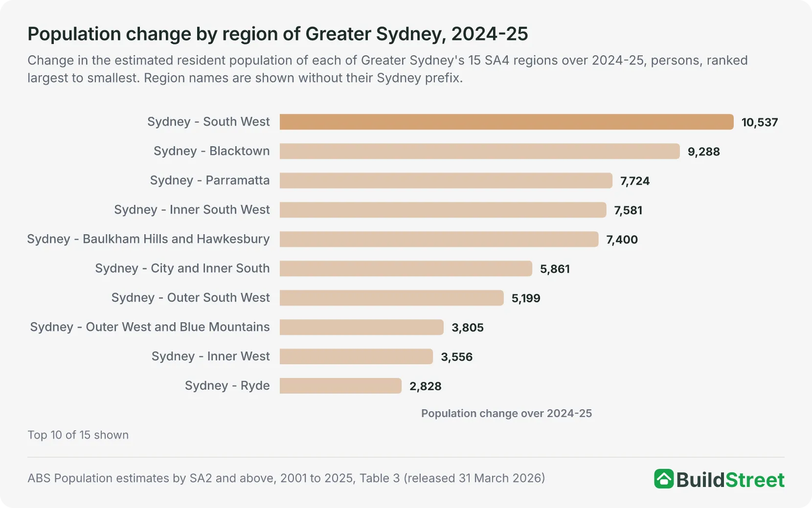Click the Sydney - Outer South West bar
Screen dimensions: 812x508
point(392,298)
